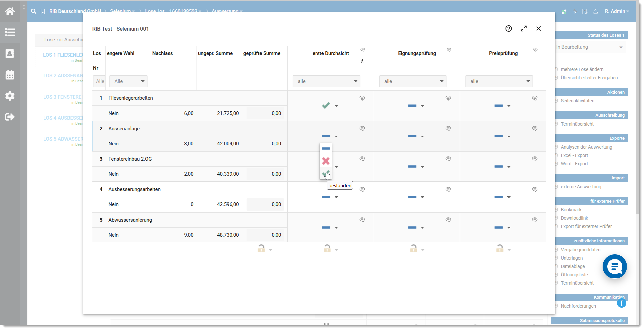Open Fliesenlegerarbeiten erste Durchsicht status arrow

point(336,106)
